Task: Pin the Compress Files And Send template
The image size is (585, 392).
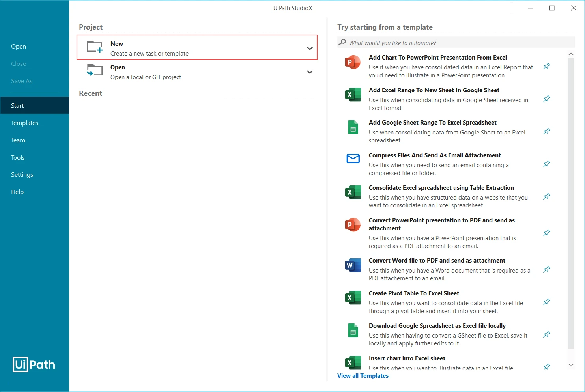Action: [x=547, y=164]
